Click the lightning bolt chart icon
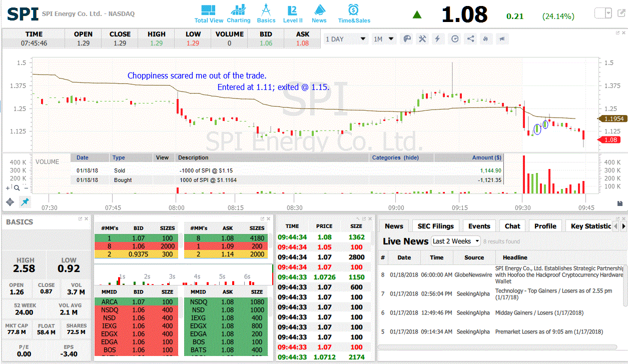This screenshot has height=364, width=628. [438, 39]
